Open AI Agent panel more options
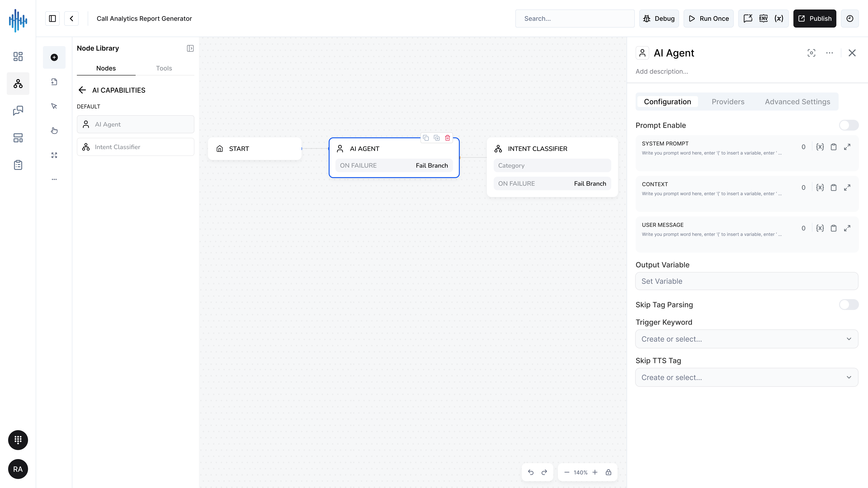This screenshot has width=868, height=488. click(x=830, y=53)
